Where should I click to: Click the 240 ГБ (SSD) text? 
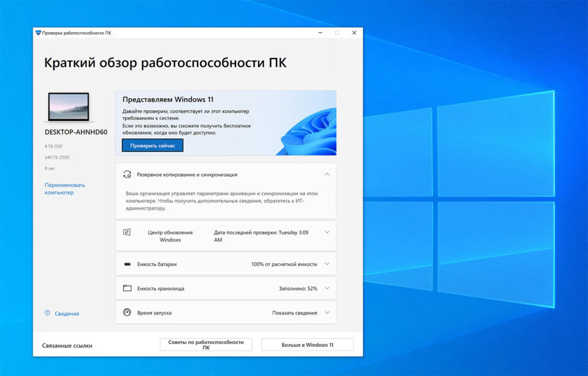[57, 157]
